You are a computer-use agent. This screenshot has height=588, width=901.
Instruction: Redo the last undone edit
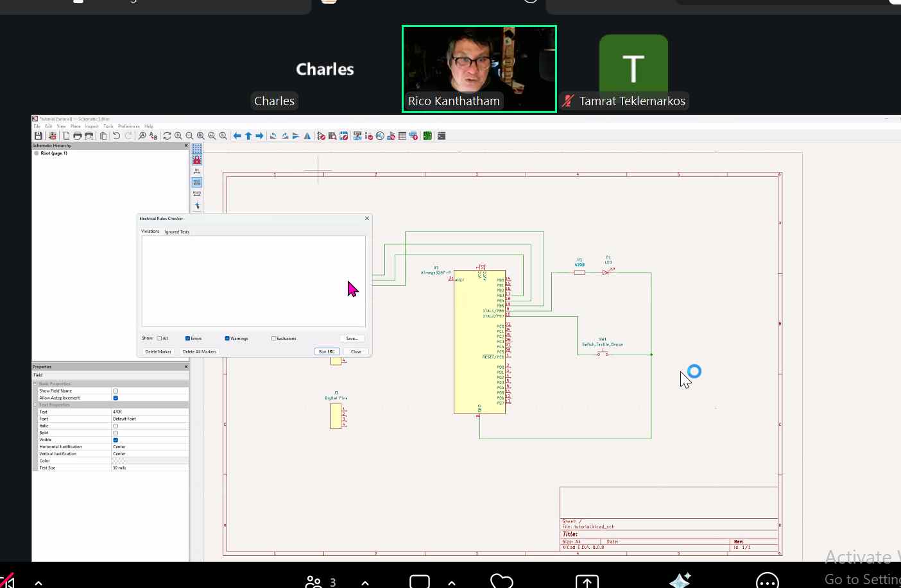point(128,136)
